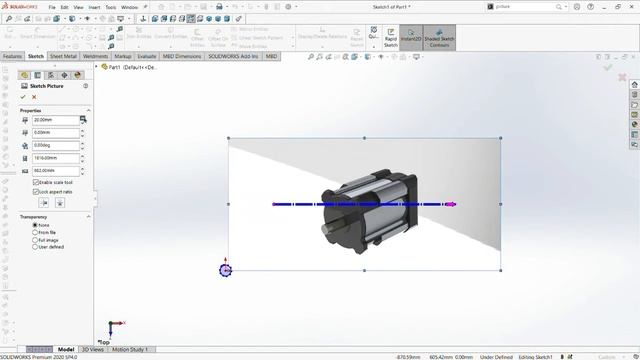Image resolution: width=640 pixels, height=360 pixels.
Task: Open the Insert menu
Action: (x=94, y=7)
